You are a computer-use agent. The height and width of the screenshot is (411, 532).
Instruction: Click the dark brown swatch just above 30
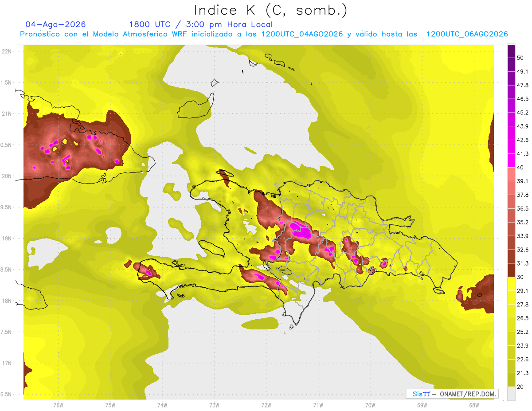pyautogui.click(x=511, y=270)
